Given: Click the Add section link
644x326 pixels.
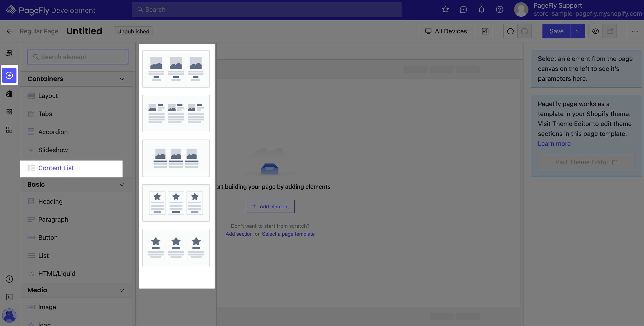Looking at the screenshot, I should pos(239,234).
